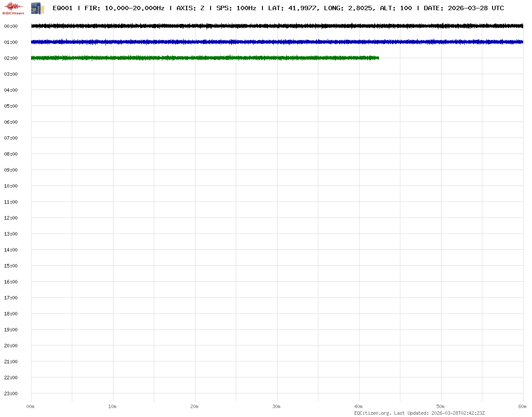Viewport: 532px width, 417px height.
Task: Click the 60m minute axis label
Action: click(523, 406)
